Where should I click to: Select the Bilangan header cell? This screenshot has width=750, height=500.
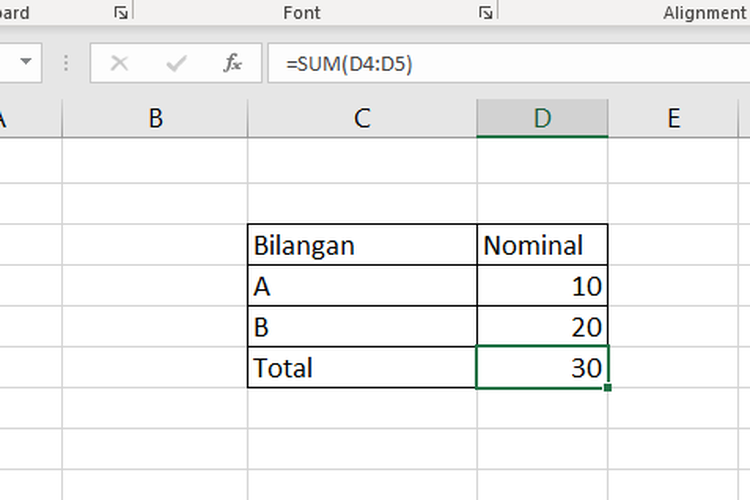(x=362, y=244)
